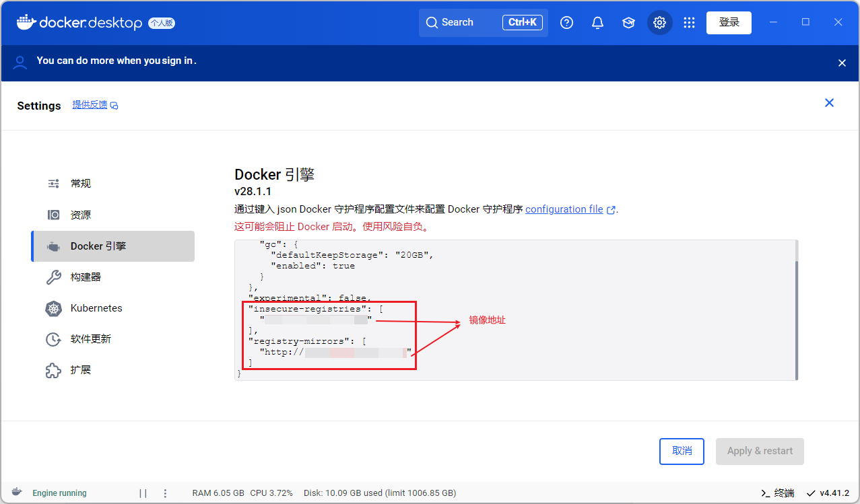Click the 资源 disk icon

53,215
